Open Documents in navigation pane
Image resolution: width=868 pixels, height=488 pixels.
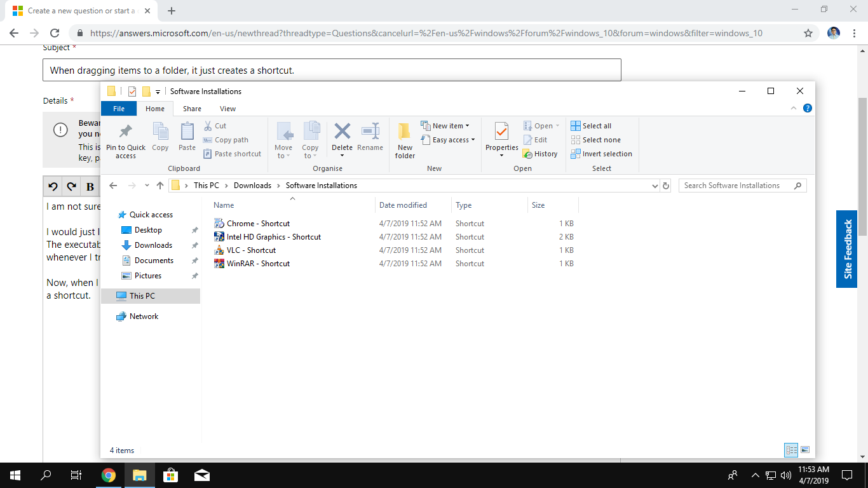(x=154, y=261)
